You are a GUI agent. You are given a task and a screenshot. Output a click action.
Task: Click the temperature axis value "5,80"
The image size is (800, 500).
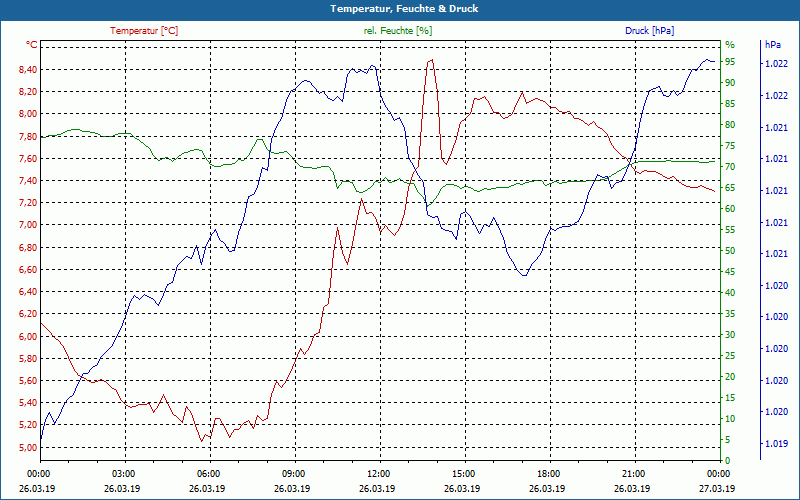point(28,359)
